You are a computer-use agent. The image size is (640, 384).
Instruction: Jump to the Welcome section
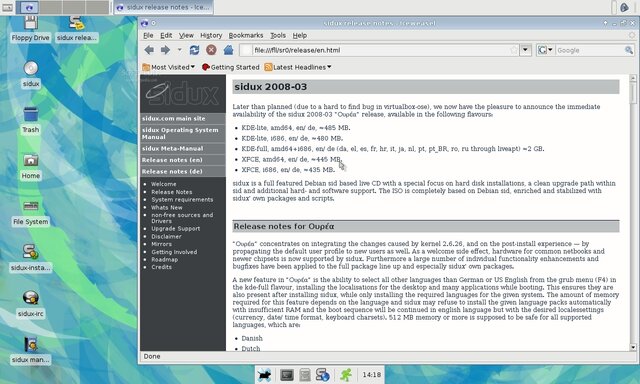(x=164, y=184)
